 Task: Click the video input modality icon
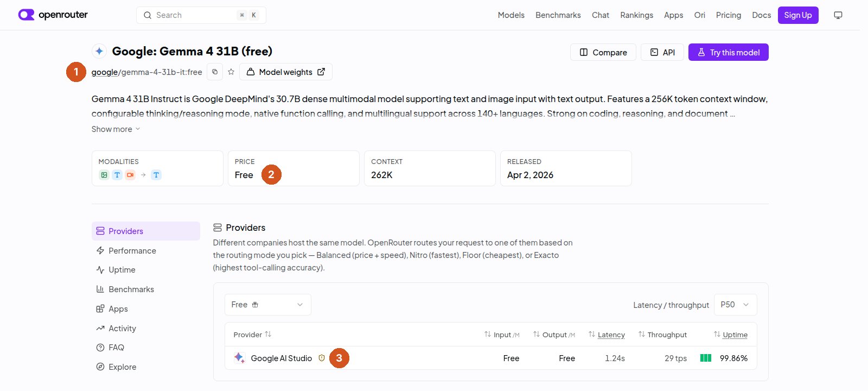(x=130, y=175)
